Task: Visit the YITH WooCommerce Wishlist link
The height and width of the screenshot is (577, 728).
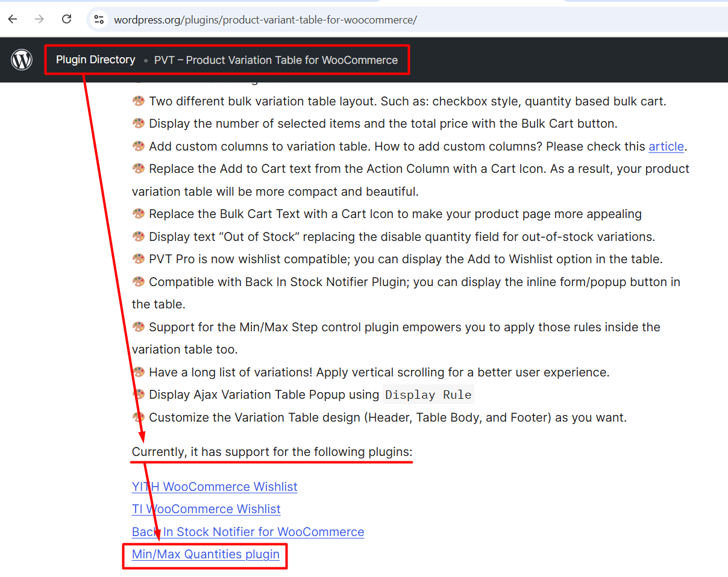Action: pyautogui.click(x=215, y=487)
